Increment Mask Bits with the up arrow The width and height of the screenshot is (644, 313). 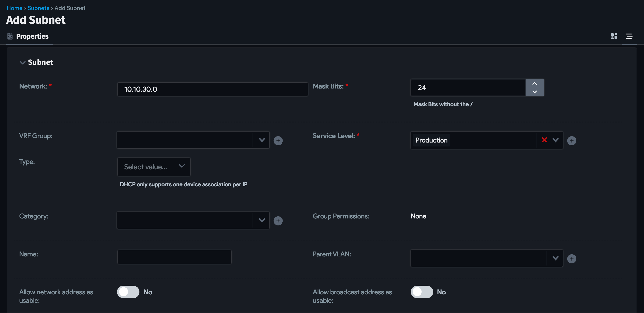[x=535, y=83]
